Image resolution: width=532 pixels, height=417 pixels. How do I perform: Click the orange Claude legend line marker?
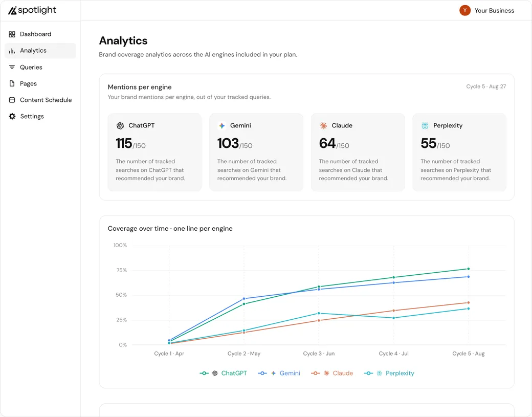[x=315, y=373]
